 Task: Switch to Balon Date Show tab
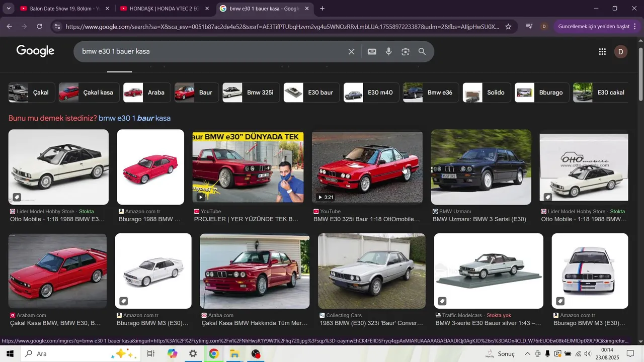coord(64,9)
